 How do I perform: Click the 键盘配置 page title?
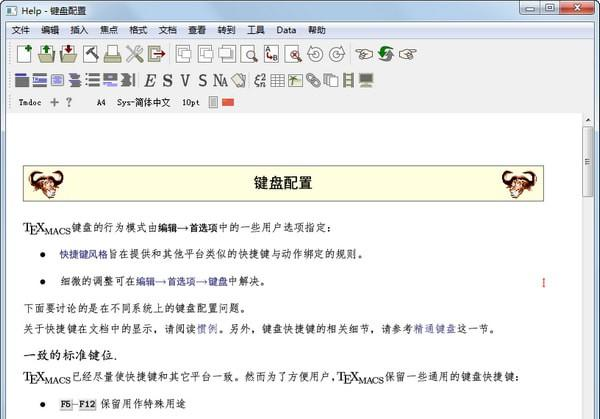point(283,183)
